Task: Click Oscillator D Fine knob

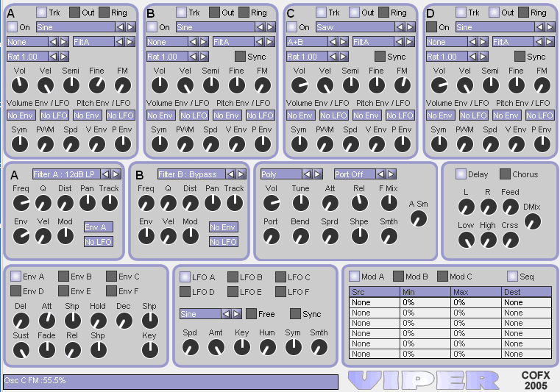Action: (517, 85)
